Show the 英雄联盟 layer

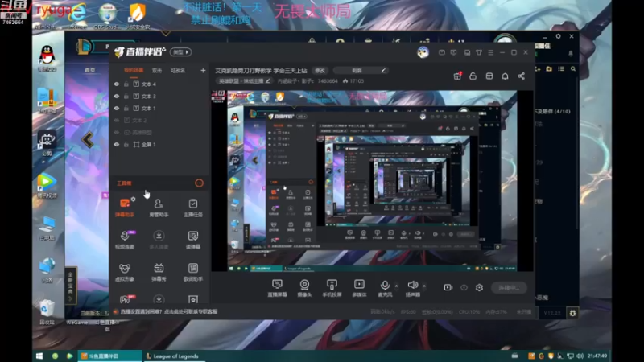coord(116,133)
